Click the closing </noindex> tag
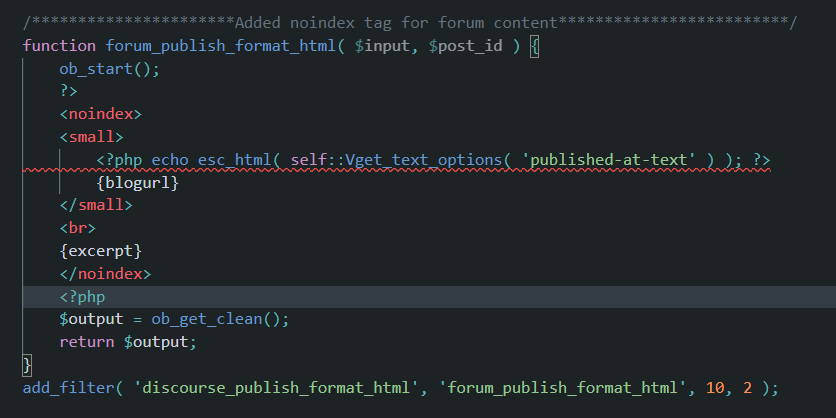 pos(105,274)
